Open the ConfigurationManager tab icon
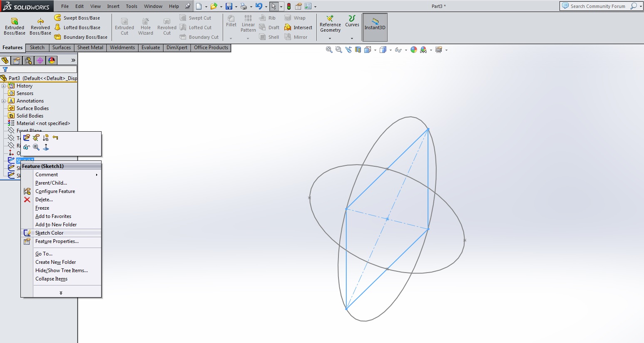This screenshot has width=644, height=343. (28, 60)
